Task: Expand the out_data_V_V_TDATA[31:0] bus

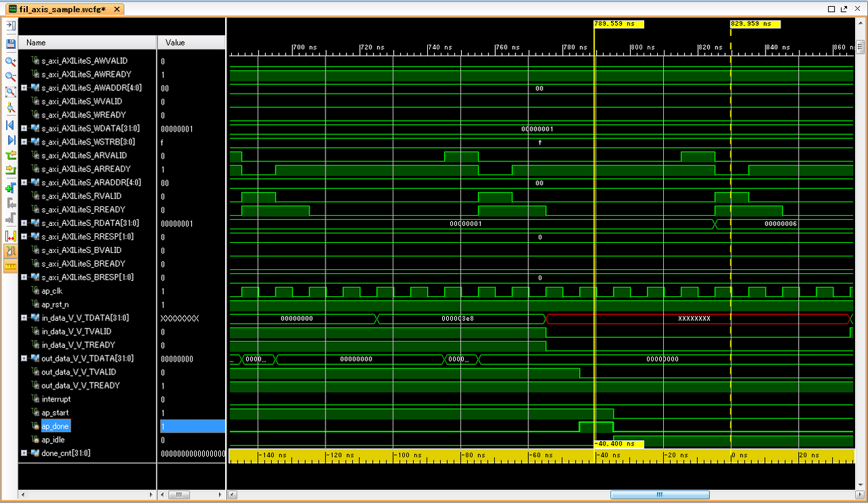Action: pos(24,359)
